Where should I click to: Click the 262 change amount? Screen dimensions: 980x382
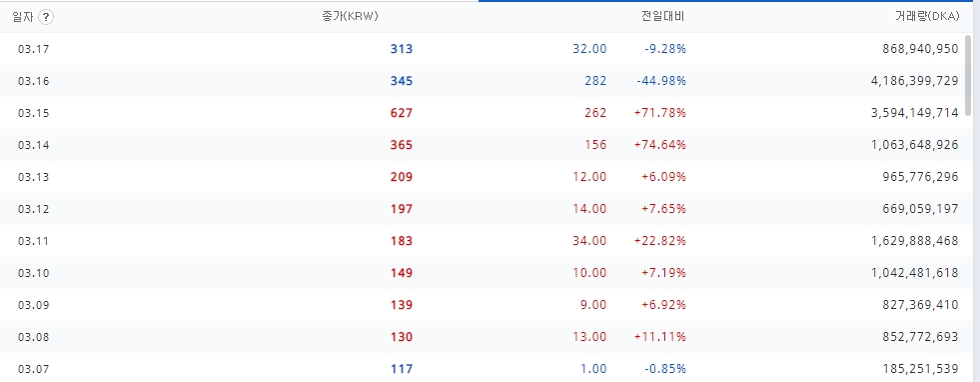pos(595,113)
